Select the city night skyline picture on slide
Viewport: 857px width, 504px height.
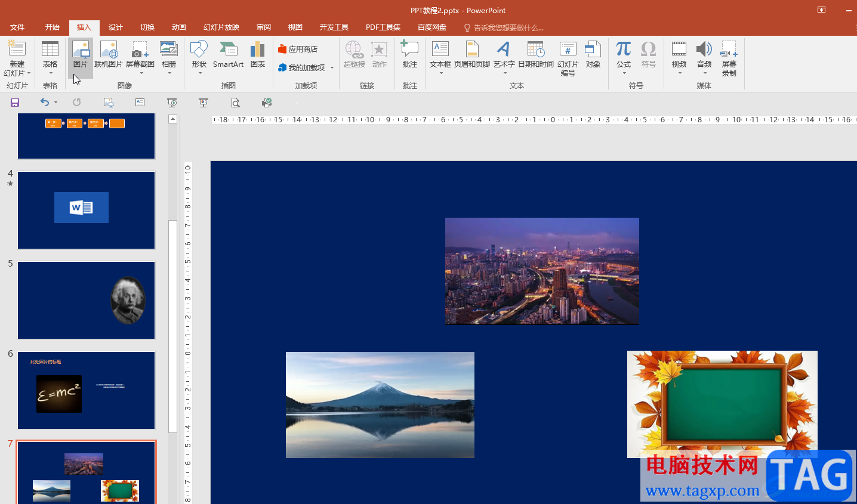(542, 271)
